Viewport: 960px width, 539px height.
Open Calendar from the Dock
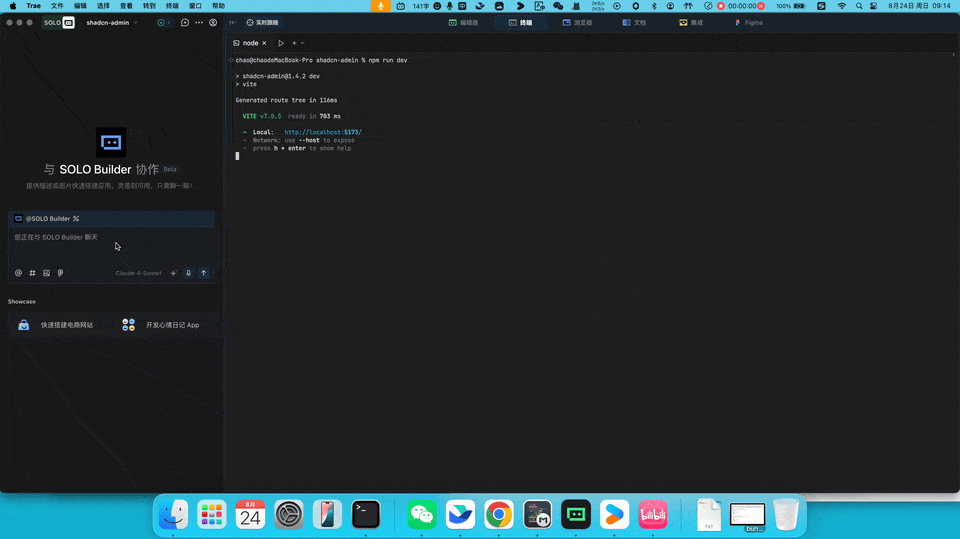[250, 514]
